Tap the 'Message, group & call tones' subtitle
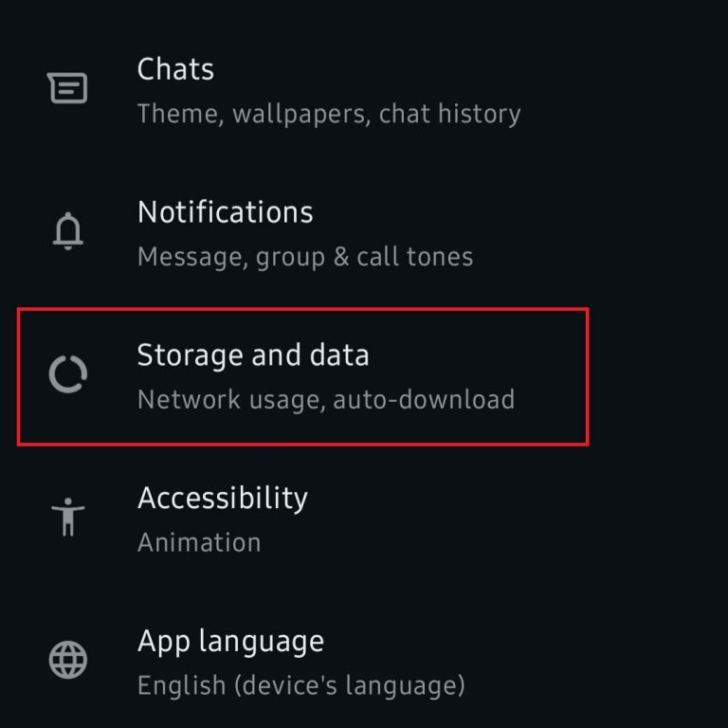This screenshot has height=728, width=728. point(304,257)
